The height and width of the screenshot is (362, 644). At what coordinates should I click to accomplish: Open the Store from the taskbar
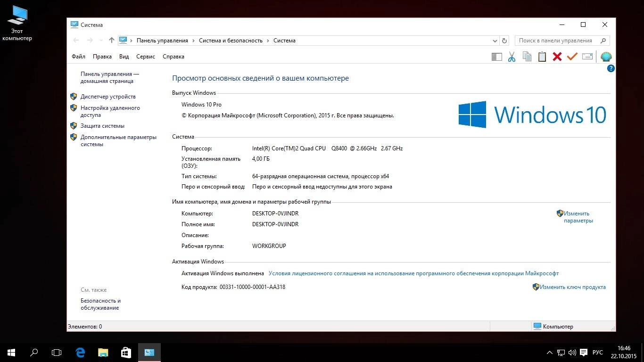125,352
